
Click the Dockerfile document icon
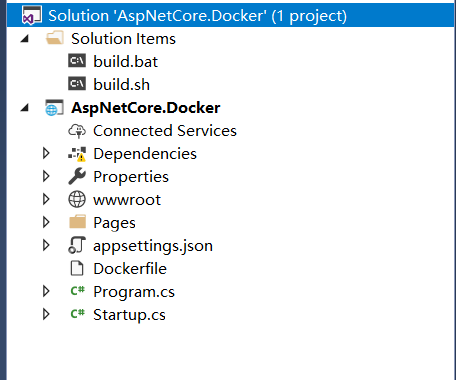77,268
